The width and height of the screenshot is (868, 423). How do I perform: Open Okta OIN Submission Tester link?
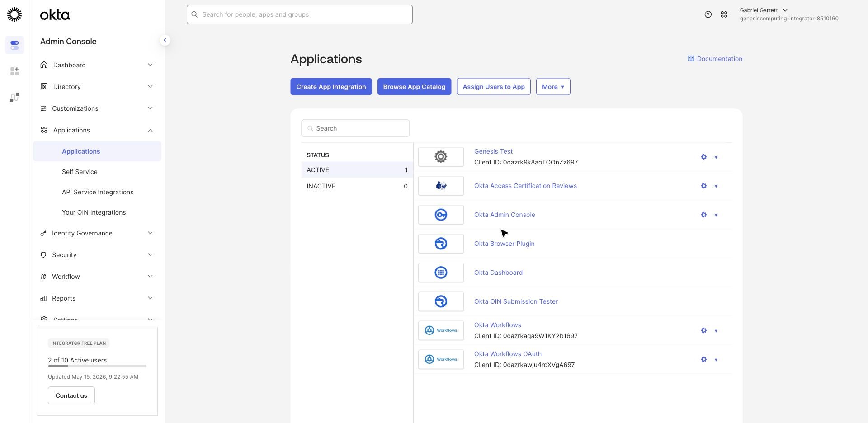pos(516,301)
